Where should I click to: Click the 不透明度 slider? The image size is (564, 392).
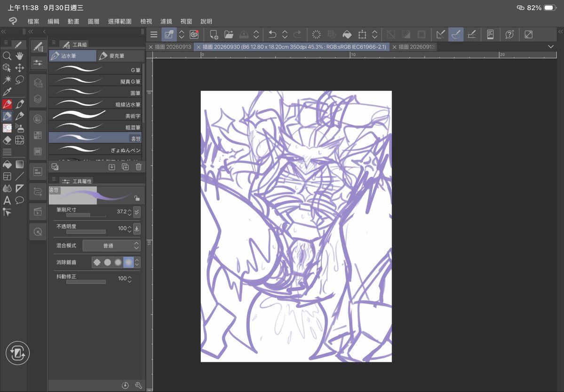click(x=86, y=232)
